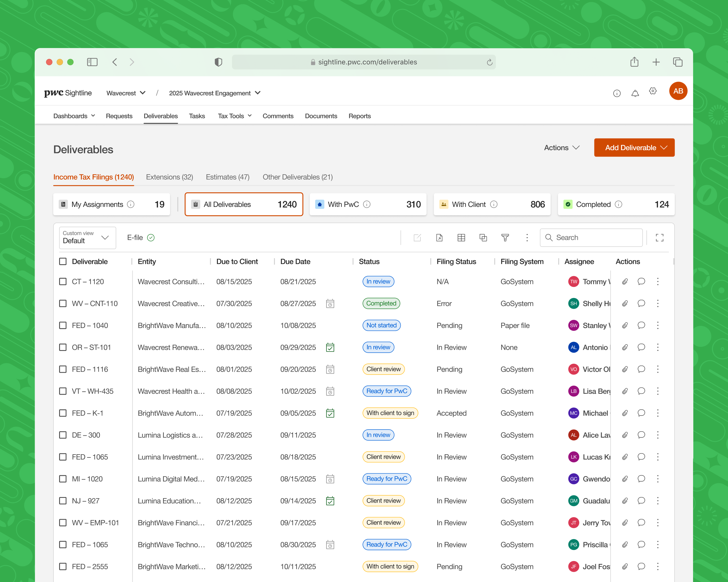The height and width of the screenshot is (582, 728).
Task: Go to the Requests nav item
Action: click(x=119, y=116)
